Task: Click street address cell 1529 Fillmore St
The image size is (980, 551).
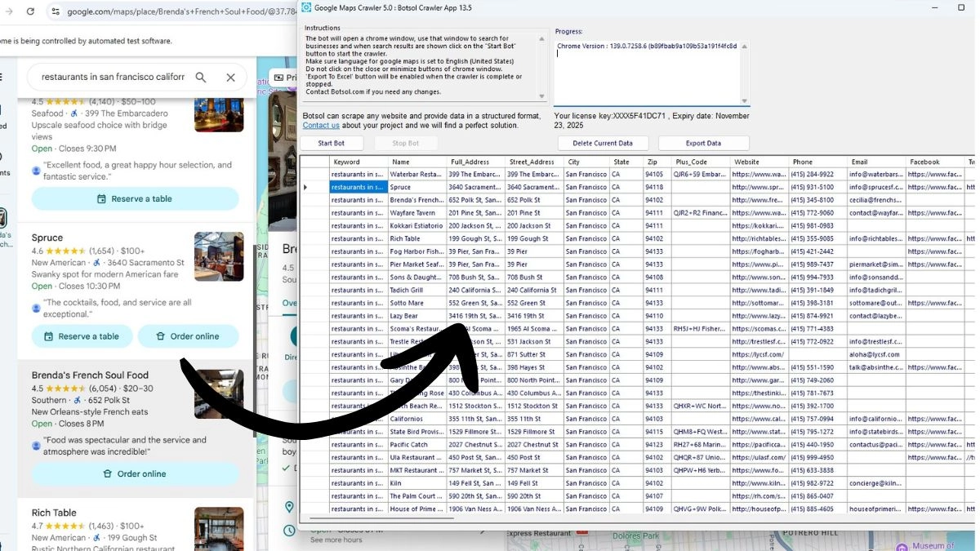Action: point(535,432)
